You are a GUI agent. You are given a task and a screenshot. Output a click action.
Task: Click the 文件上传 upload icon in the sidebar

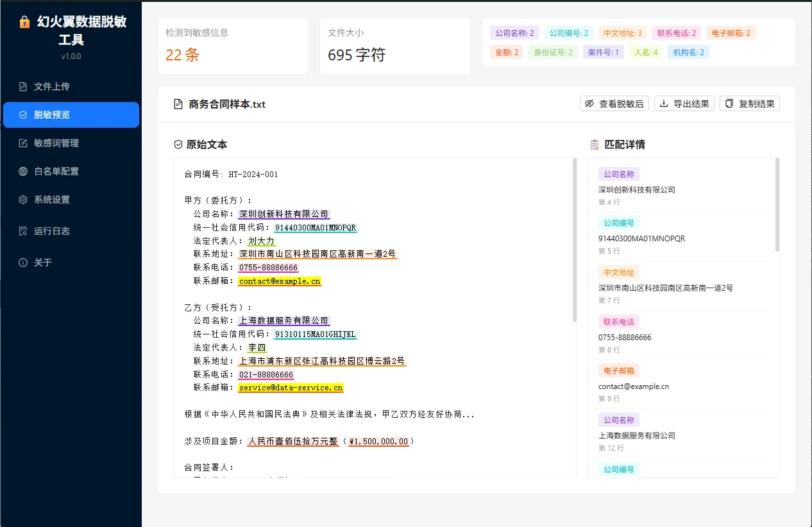(23, 87)
